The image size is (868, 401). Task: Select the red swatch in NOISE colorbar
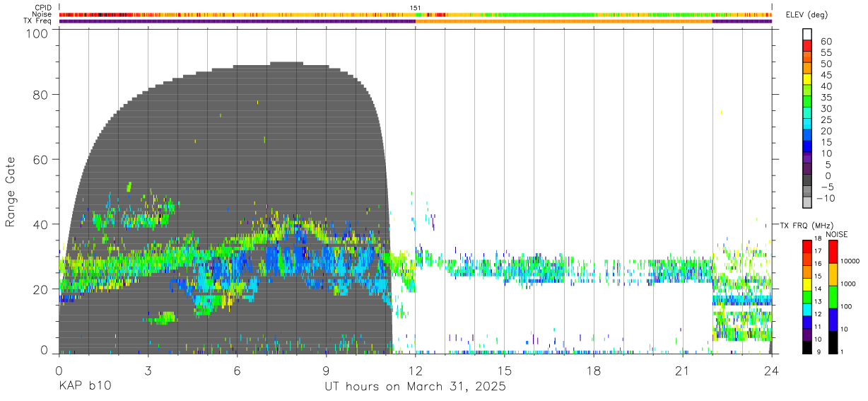coord(833,252)
